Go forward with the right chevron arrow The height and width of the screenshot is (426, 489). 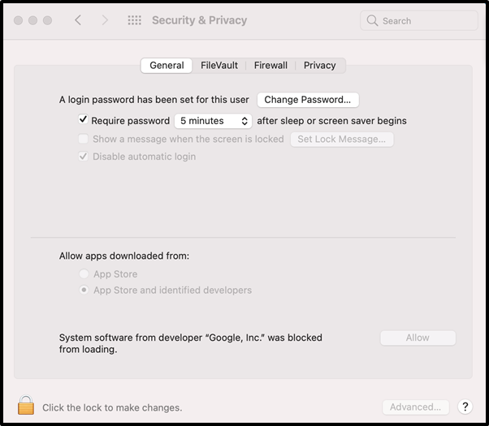[105, 20]
